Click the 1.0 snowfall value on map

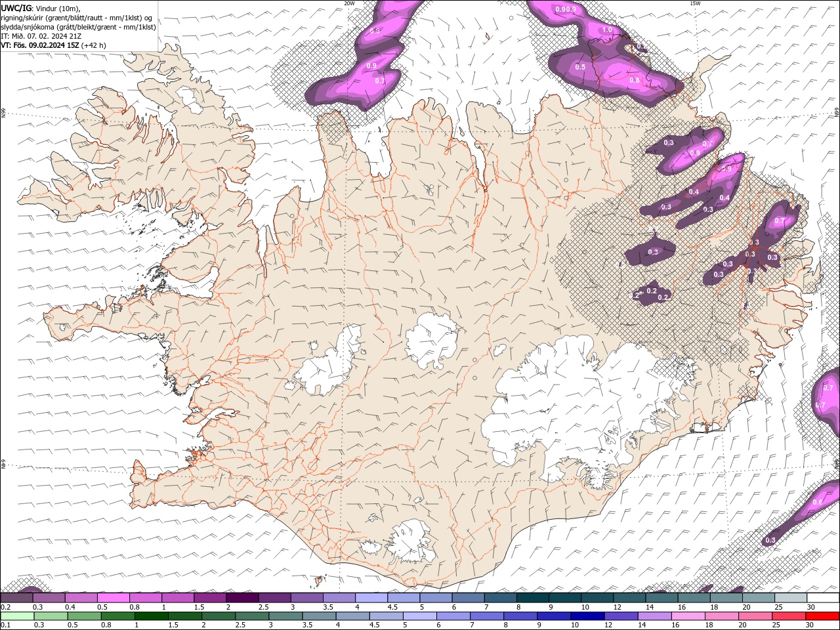coord(607,30)
